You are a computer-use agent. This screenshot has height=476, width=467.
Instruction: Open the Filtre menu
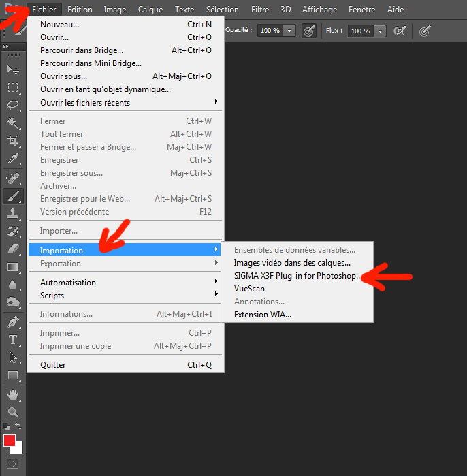coord(260,10)
